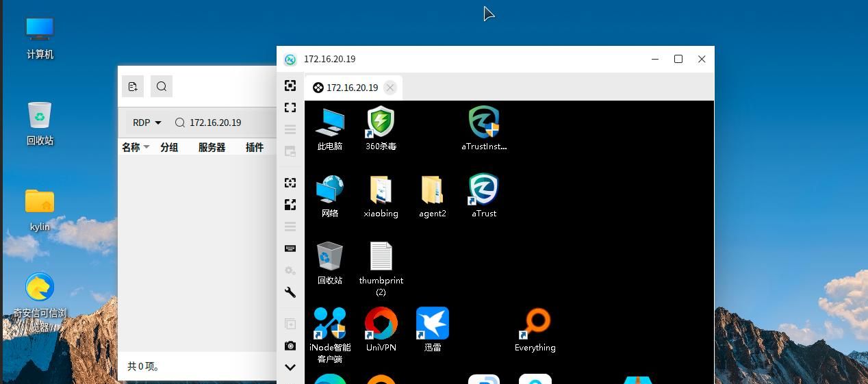Launch 奇安信可信浏览器 from the desktop

pos(40,303)
